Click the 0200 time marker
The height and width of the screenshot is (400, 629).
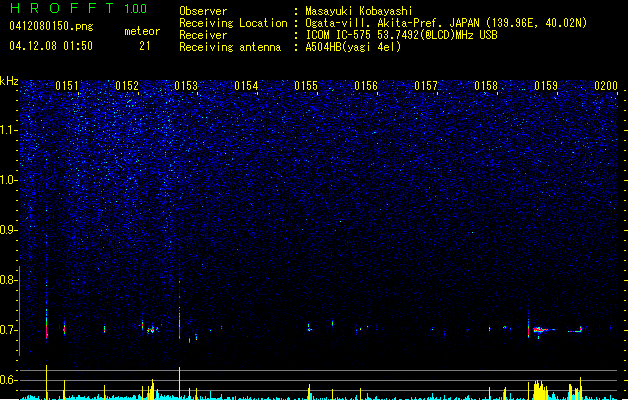606,86
